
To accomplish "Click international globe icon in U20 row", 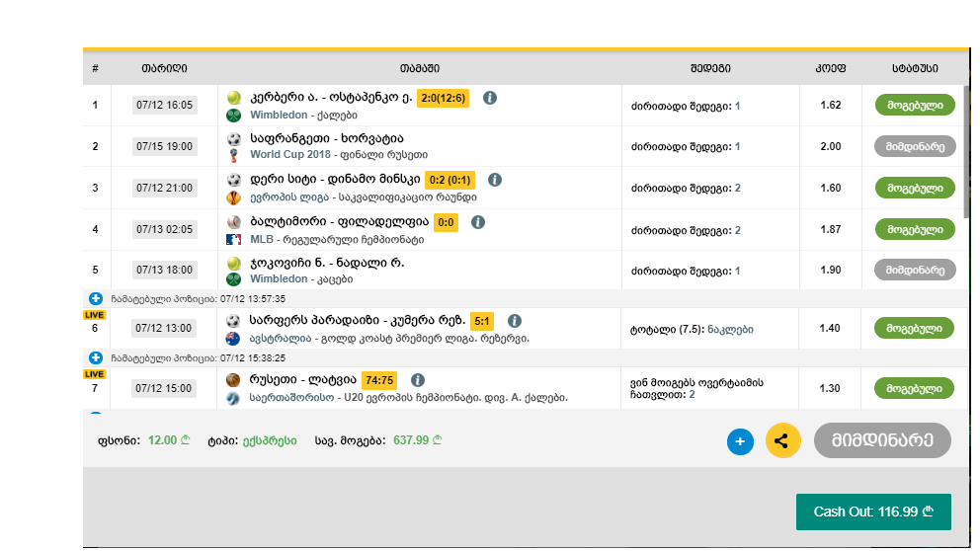I will pos(233,398).
